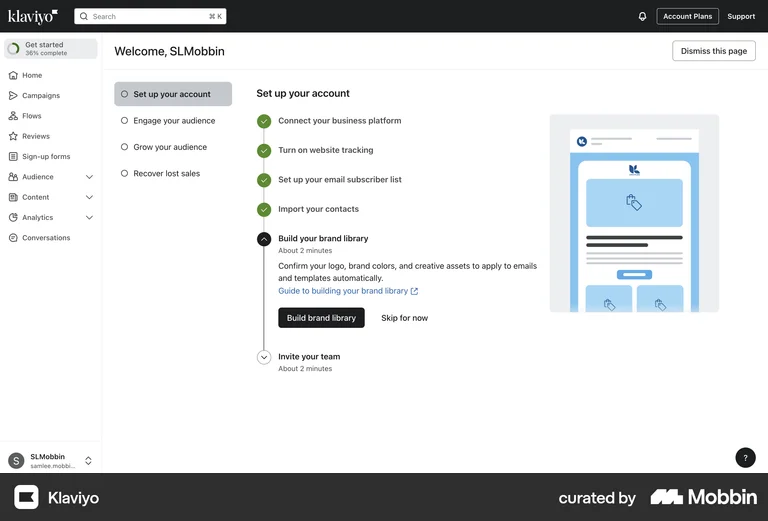Image resolution: width=768 pixels, height=521 pixels.
Task: Click the Turn on website tracking text
Action: click(326, 150)
